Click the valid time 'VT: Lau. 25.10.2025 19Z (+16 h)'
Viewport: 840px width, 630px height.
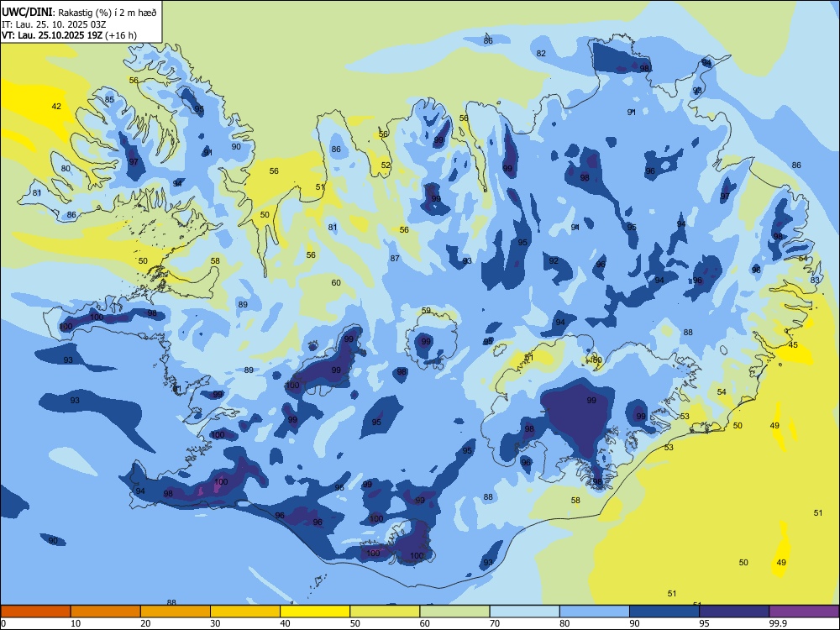pyautogui.click(x=69, y=35)
